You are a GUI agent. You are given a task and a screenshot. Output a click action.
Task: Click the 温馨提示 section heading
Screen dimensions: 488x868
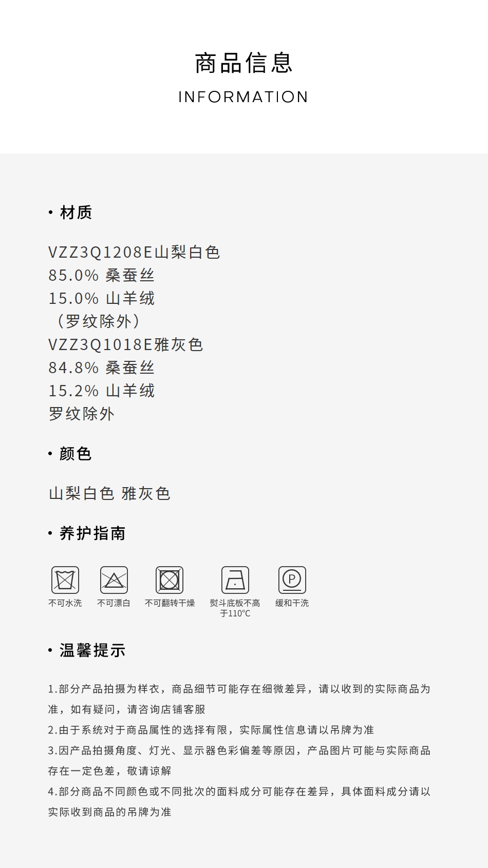(92, 650)
